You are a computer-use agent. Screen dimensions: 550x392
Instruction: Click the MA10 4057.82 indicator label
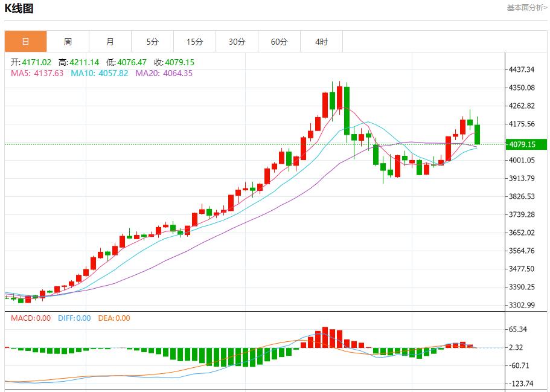(99, 73)
